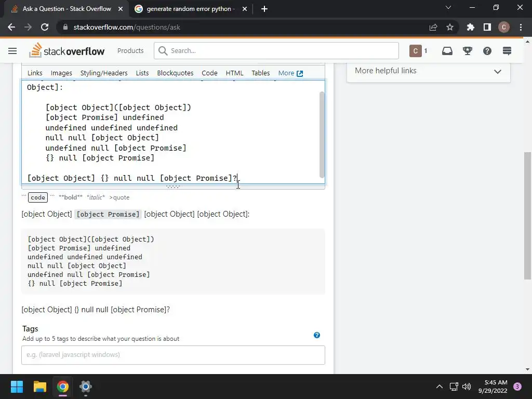Click the browser address bar URL

[x=127, y=27]
